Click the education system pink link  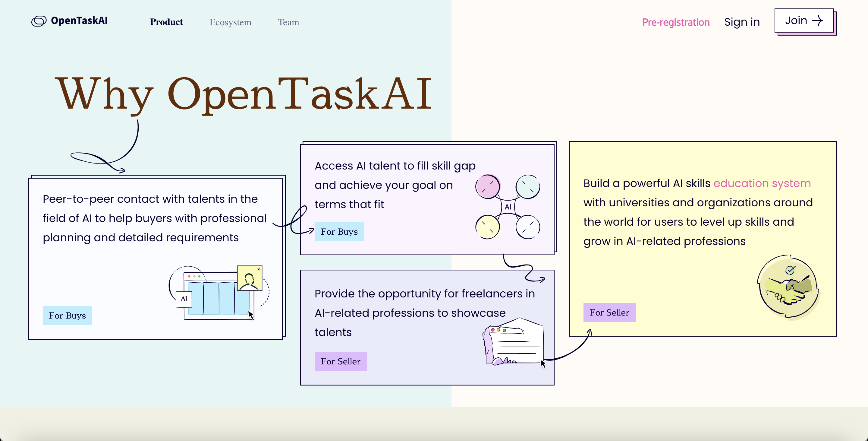762,183
